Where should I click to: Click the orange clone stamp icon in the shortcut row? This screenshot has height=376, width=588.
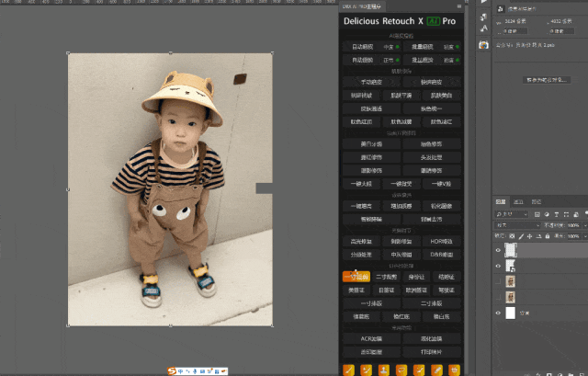(384, 370)
